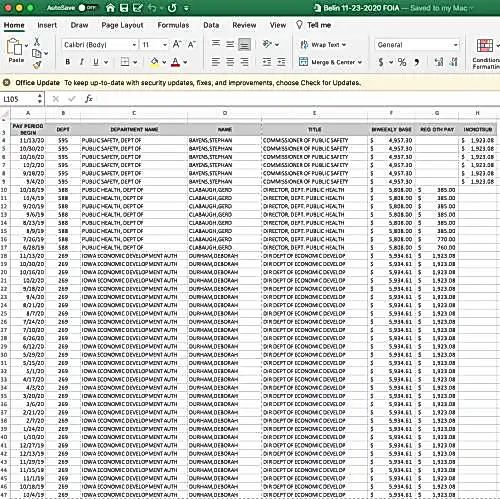The height and width of the screenshot is (499, 500).
Task: Switch to the Page Layout tab
Action: coord(122,25)
